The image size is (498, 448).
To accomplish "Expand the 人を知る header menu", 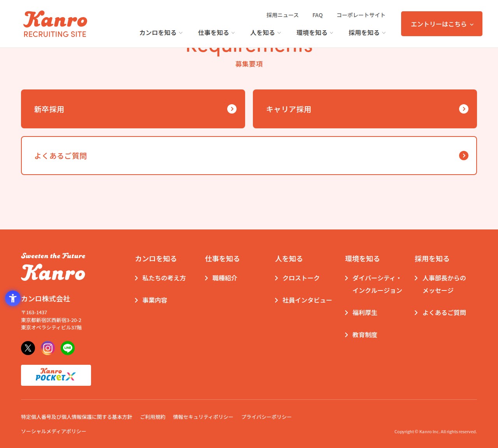I will [x=265, y=33].
